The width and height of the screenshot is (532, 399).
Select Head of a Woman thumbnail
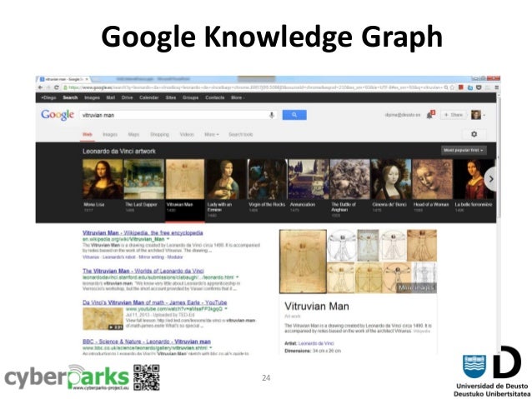(x=432, y=179)
